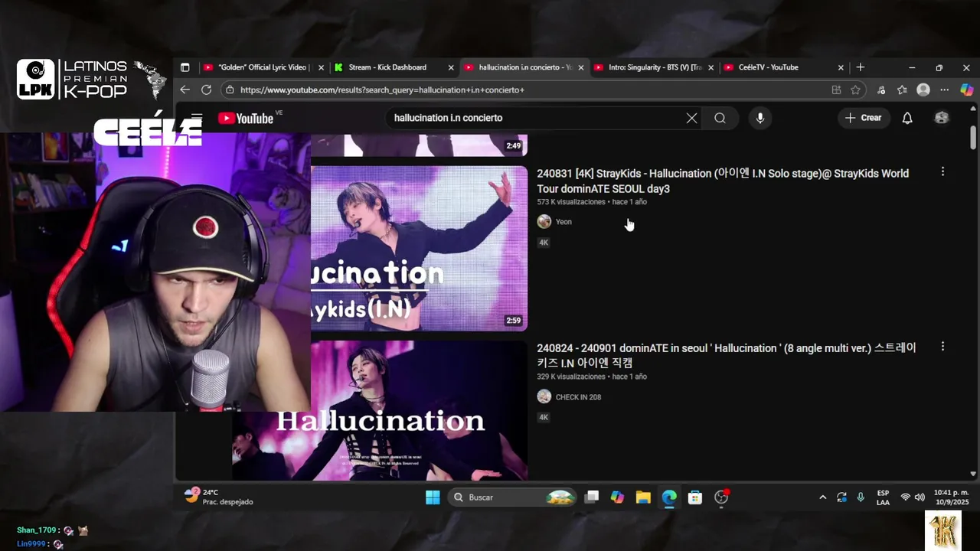This screenshot has width=980, height=551.
Task: Reload the page with refresh icon
Action: [x=206, y=90]
